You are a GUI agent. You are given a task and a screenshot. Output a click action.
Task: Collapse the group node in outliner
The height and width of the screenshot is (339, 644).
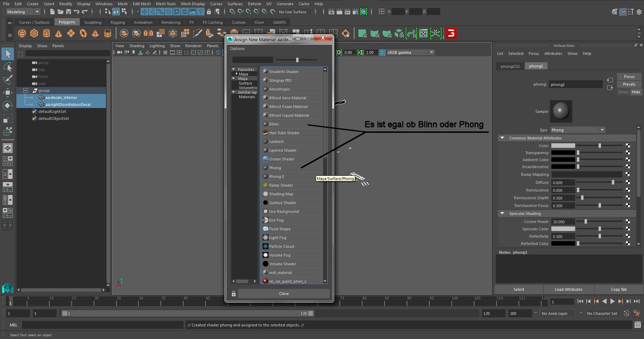tap(26, 91)
